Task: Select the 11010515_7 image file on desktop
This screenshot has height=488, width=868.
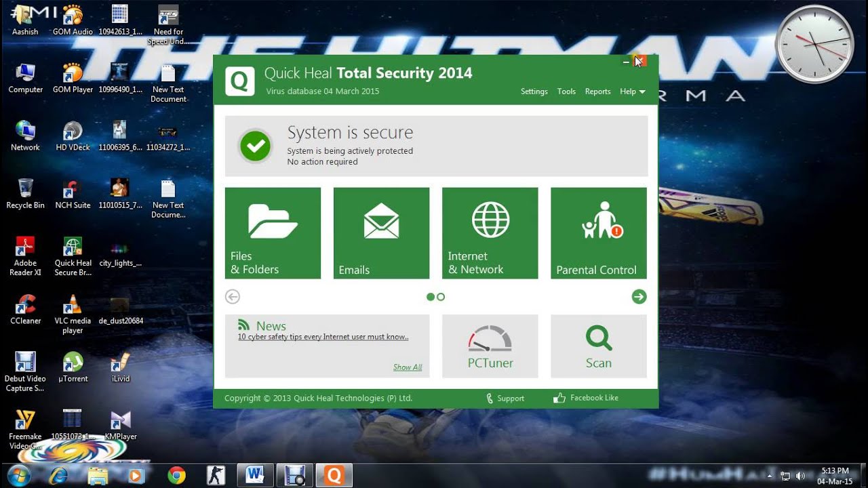Action: coord(120,193)
